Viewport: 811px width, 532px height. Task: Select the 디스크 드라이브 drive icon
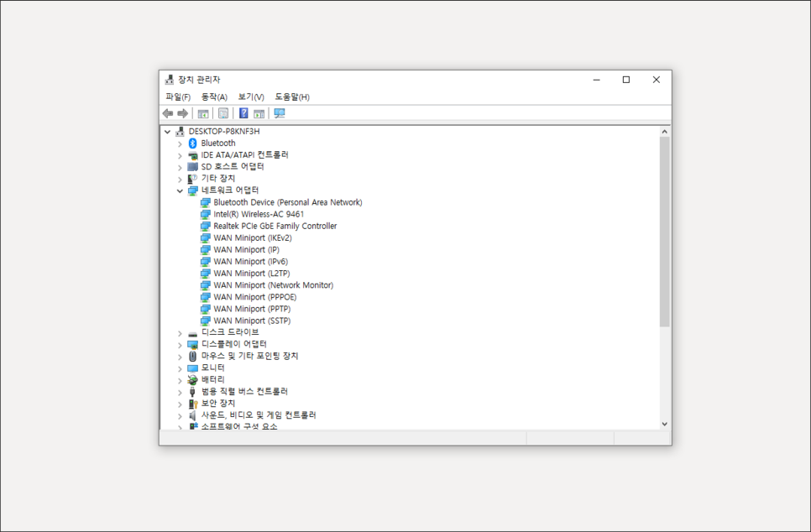(x=192, y=333)
